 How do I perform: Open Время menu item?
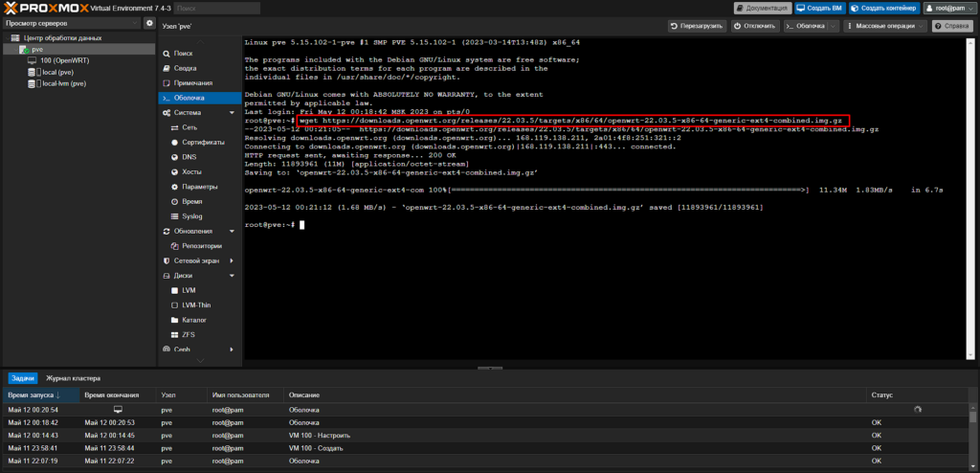191,202
